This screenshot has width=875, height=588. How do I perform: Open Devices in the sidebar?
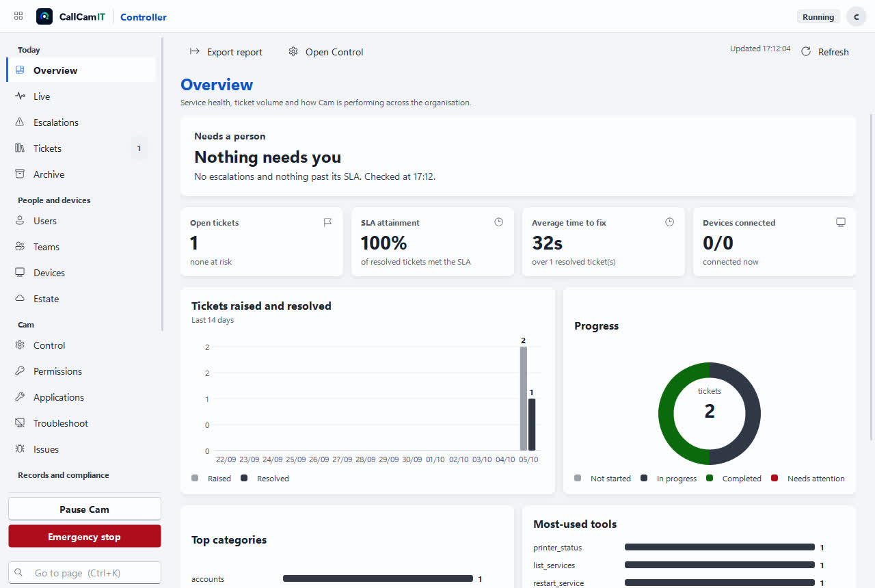[x=81, y=273]
